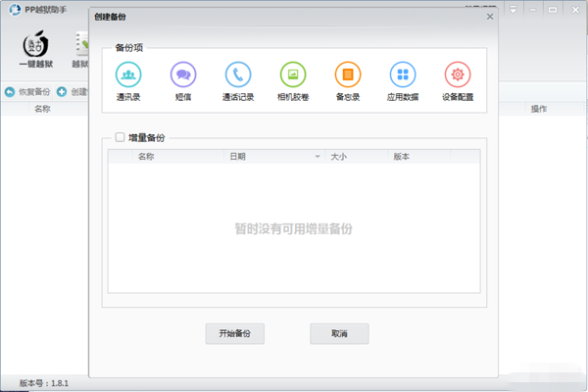Open main window dropdown menu in title bar
Viewport: 588px width, 392px height.
(513, 10)
